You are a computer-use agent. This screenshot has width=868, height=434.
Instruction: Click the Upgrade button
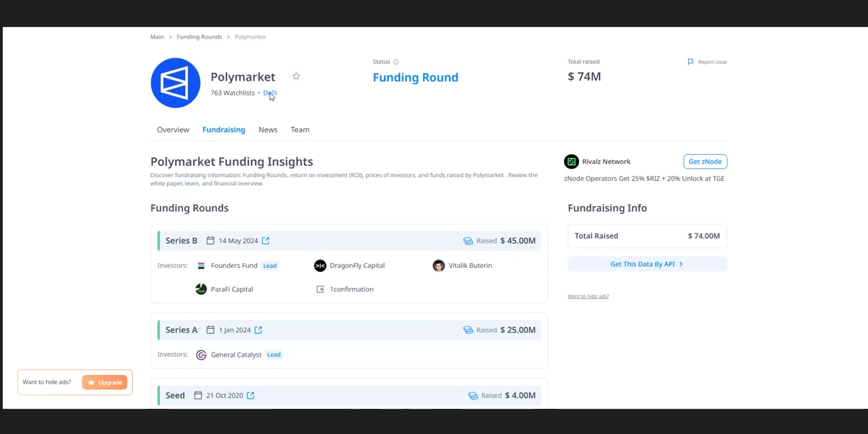click(104, 382)
